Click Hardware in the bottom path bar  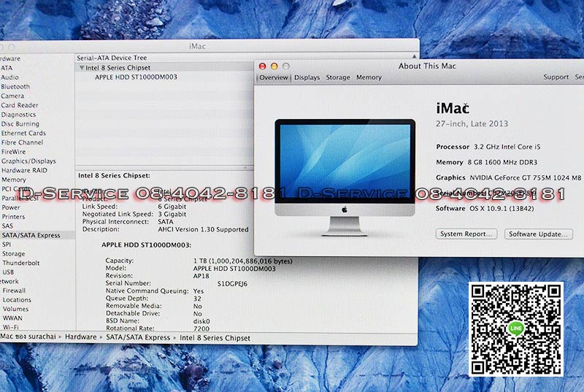81,337
